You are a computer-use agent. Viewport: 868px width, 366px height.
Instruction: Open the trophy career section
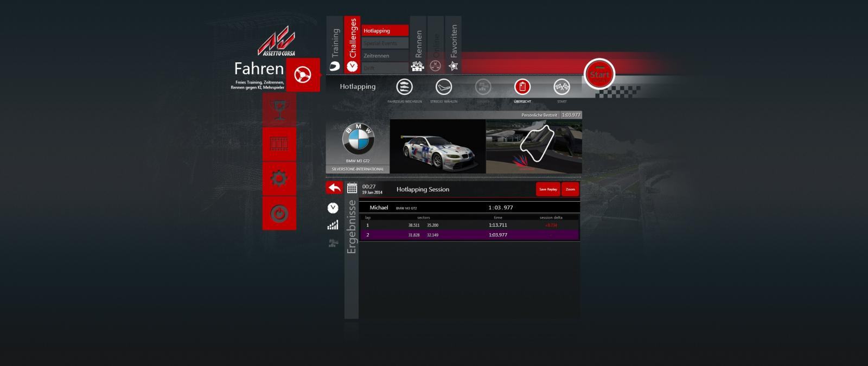point(279,109)
